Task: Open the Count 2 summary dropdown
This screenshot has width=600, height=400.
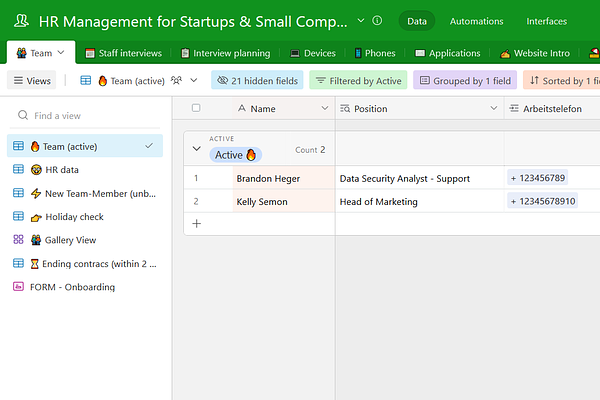Action: click(x=310, y=150)
